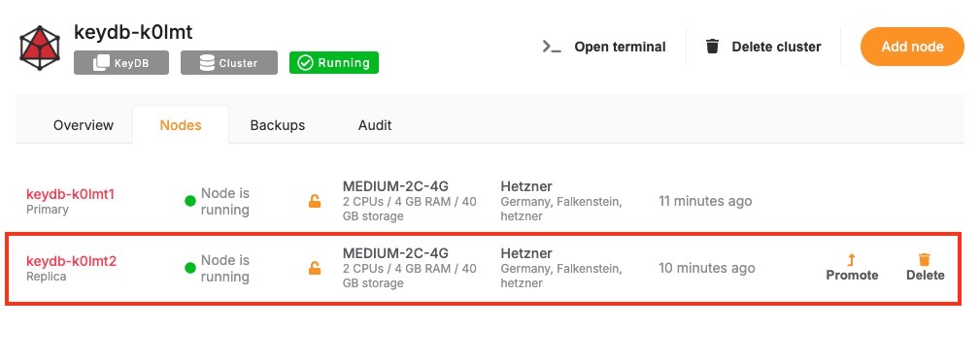This screenshot has height=362, width=980.
Task: Switch to the Overview tab
Action: (84, 125)
